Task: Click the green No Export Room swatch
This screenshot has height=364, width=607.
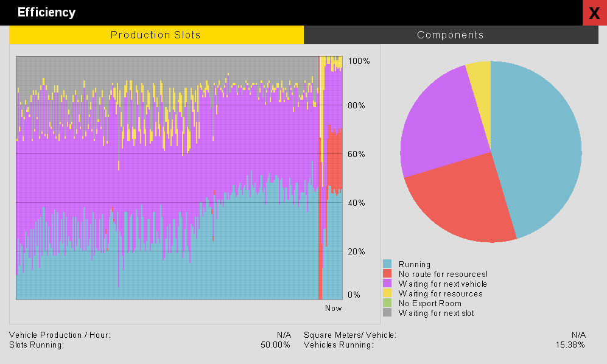Action: [x=387, y=303]
